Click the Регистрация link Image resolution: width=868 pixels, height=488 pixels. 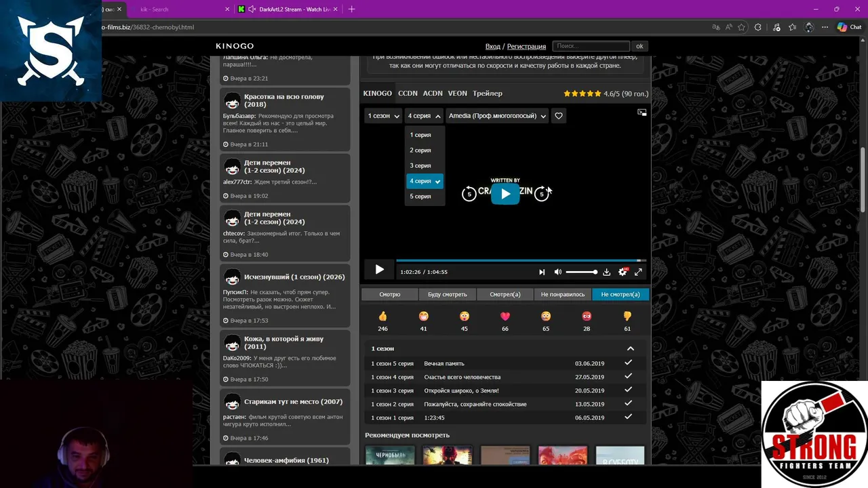coord(526,46)
